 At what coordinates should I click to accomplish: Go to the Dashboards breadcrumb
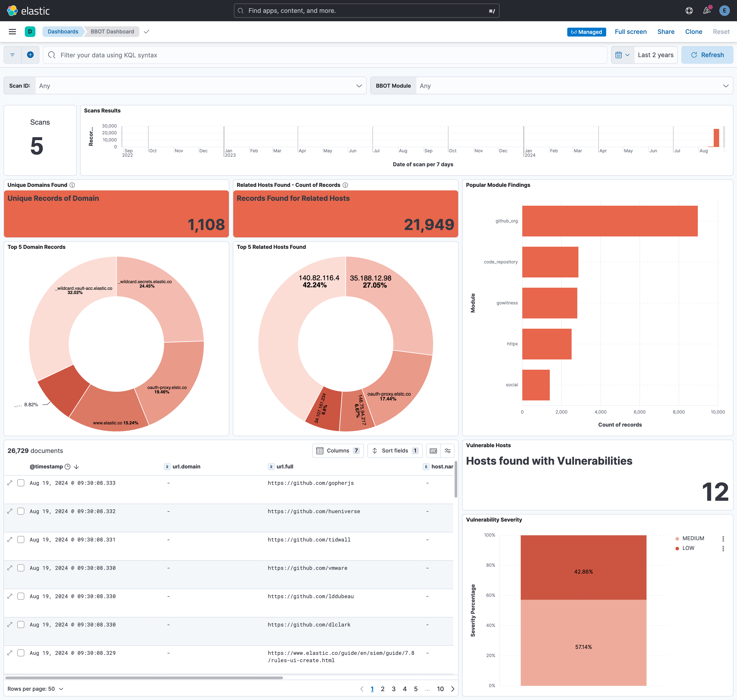63,32
